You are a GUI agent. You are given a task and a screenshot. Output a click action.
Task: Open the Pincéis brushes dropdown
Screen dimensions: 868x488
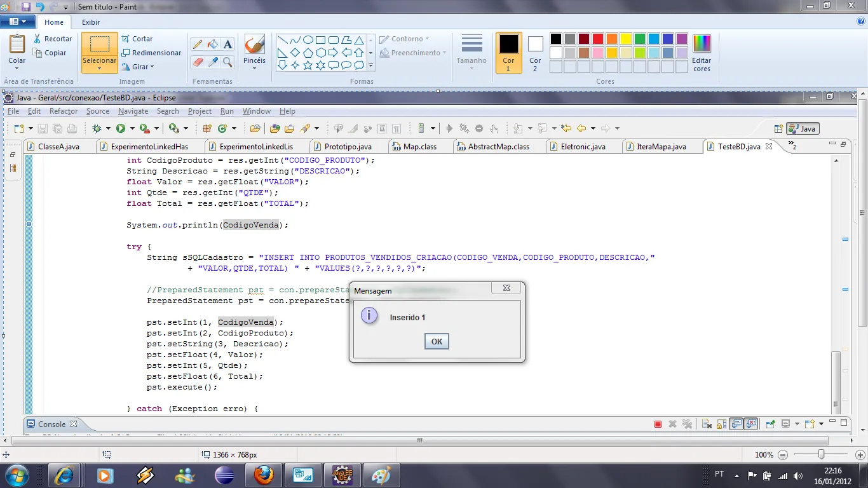click(254, 68)
